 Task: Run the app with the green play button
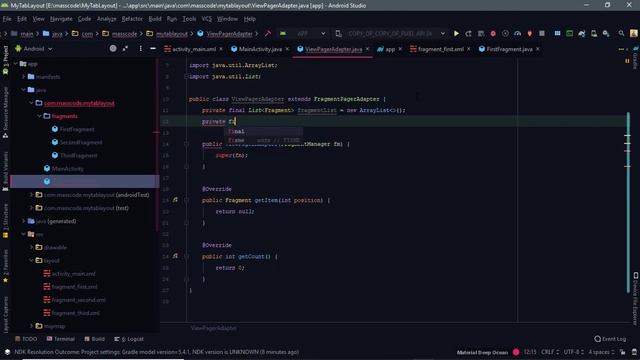[x=456, y=33]
